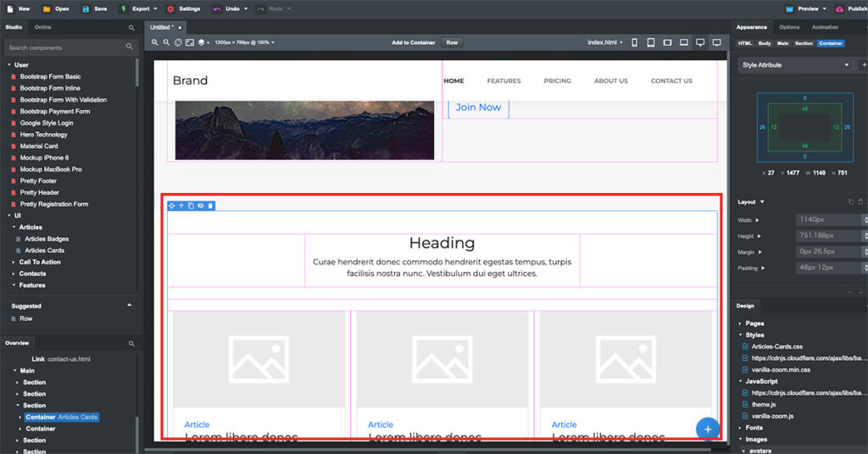Click the search icon in Overview panel

131,344
